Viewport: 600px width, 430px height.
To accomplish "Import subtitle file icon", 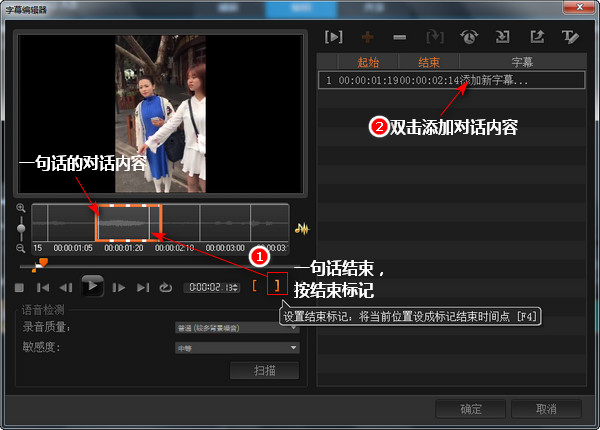I will pos(502,37).
